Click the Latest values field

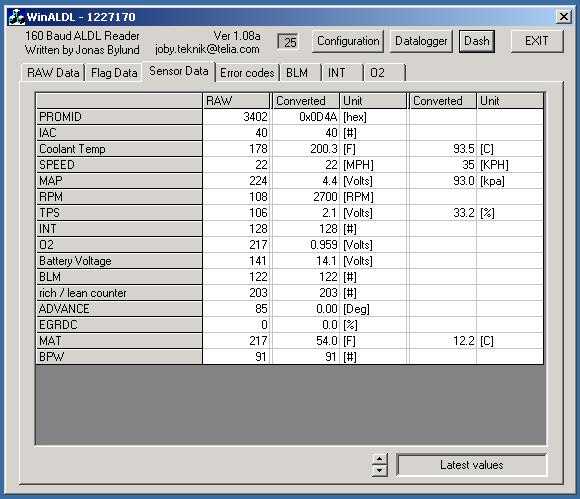click(471, 465)
